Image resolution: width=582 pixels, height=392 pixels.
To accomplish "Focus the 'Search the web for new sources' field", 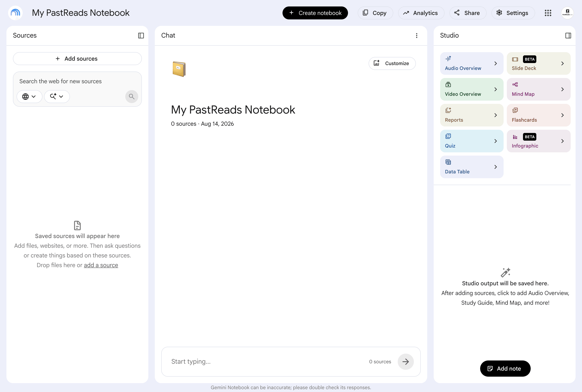I will pyautogui.click(x=77, y=81).
